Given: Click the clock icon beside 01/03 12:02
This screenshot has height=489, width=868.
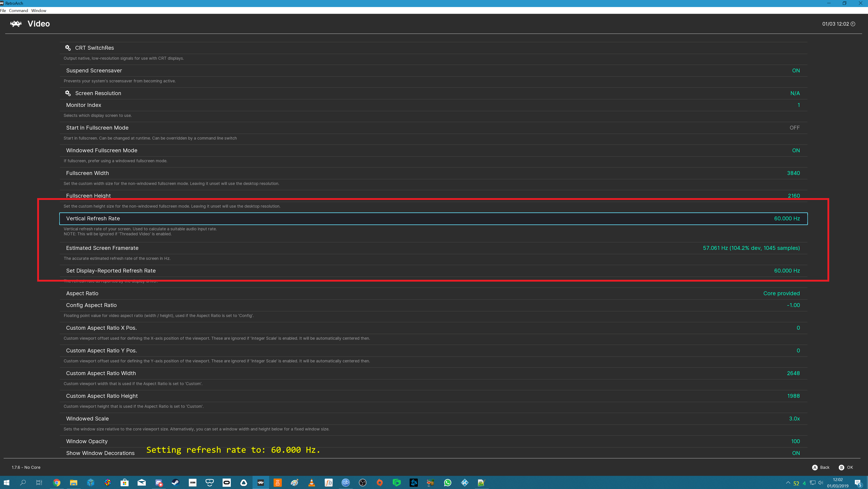Looking at the screenshot, I should click(x=853, y=24).
